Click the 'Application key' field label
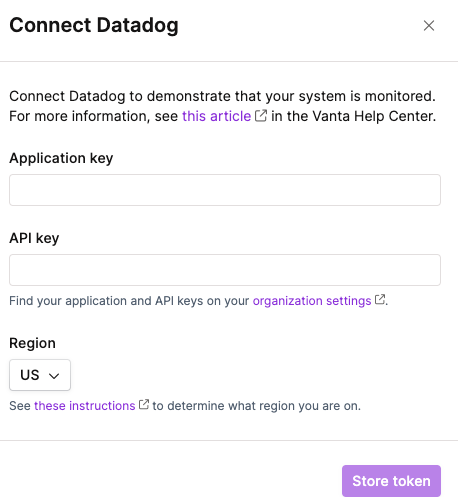The image size is (458, 497). coord(61,158)
